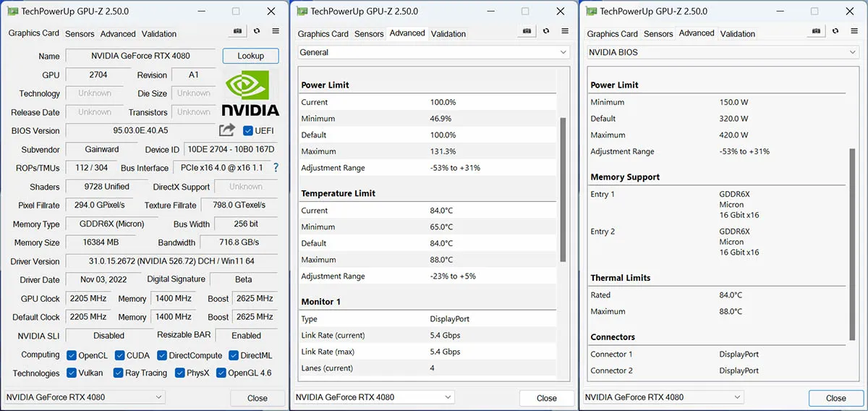Click the scrollbar in the right window
Screen dimensions: 868x411
click(853, 245)
